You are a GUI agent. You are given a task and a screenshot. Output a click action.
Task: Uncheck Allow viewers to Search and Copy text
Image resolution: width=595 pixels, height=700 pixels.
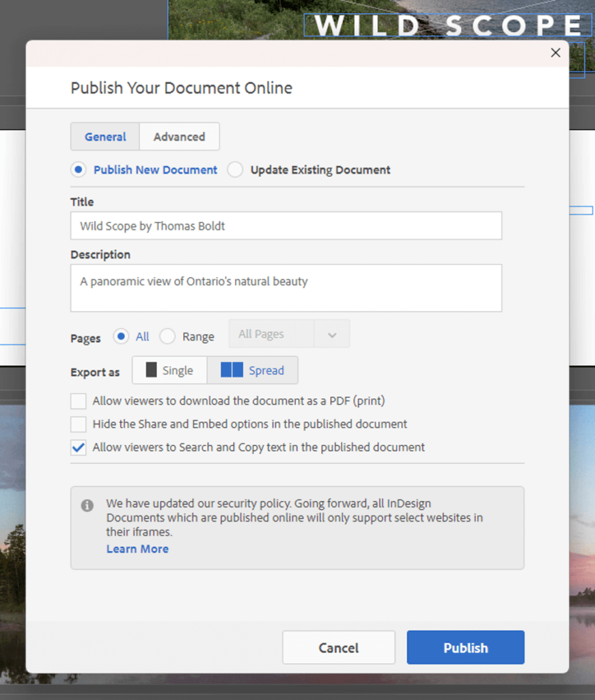[x=79, y=447]
